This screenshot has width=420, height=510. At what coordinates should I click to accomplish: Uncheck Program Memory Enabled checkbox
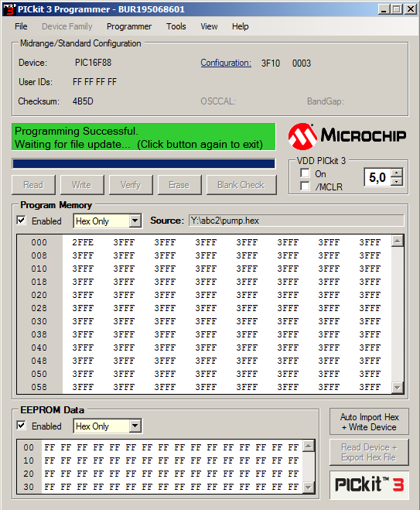pos(21,221)
